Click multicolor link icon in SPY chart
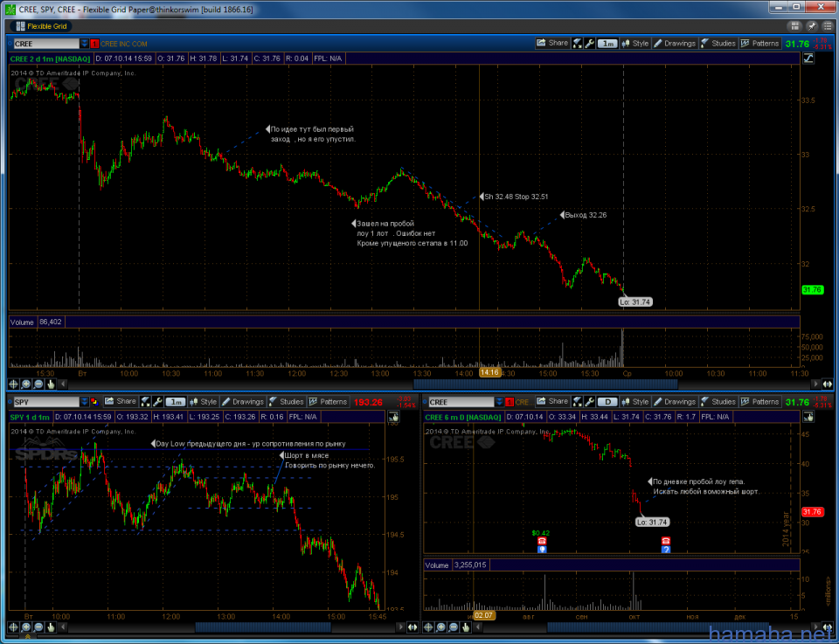839x644 pixels. coord(94,402)
